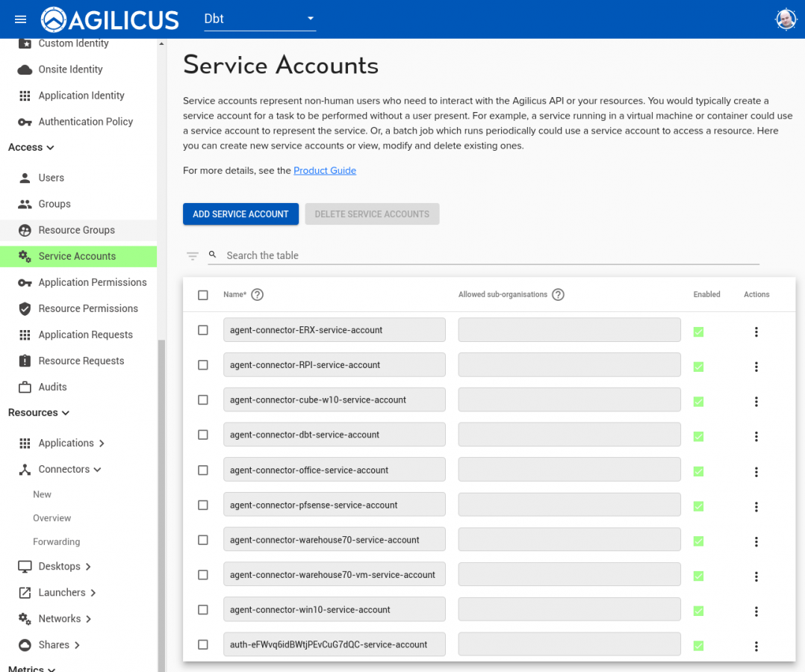The image size is (805, 672).
Task: Click the Allowed sub-organisations help icon
Action: tap(558, 294)
